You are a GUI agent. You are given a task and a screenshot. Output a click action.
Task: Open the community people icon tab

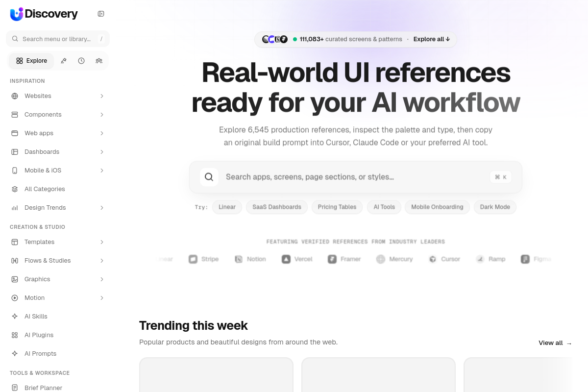[x=99, y=61]
